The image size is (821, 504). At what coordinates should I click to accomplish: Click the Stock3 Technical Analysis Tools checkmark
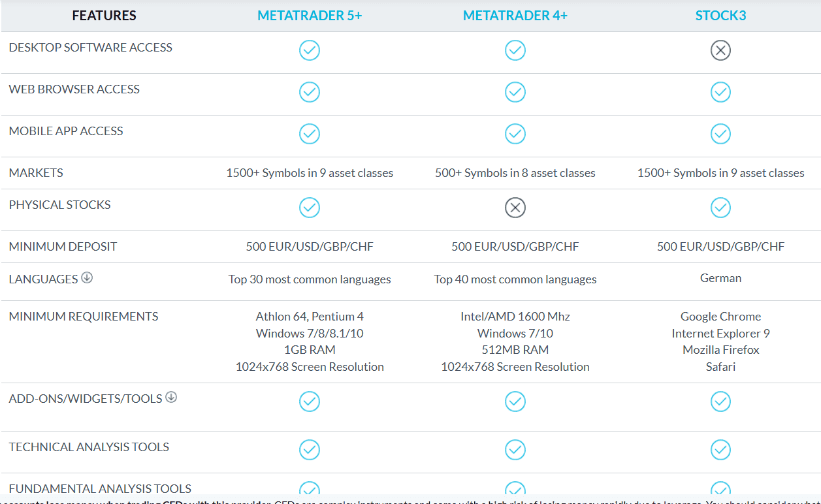(x=720, y=450)
